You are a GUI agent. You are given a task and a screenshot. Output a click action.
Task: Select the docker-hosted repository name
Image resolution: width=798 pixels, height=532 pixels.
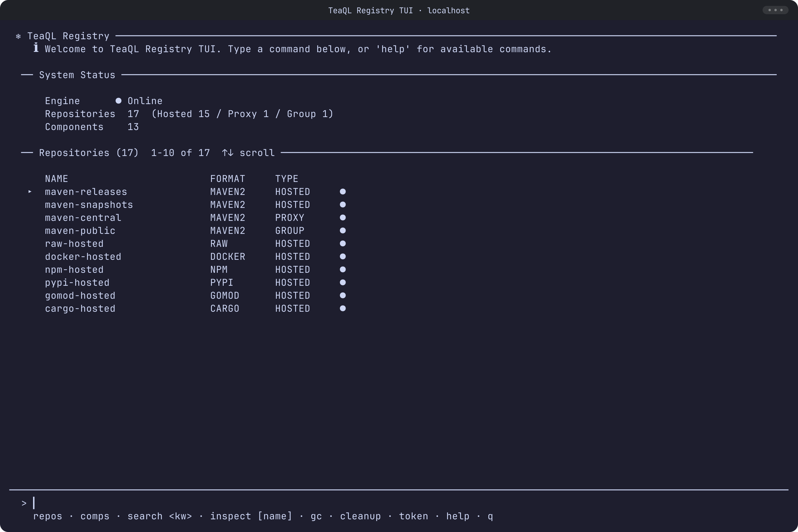[x=83, y=257]
